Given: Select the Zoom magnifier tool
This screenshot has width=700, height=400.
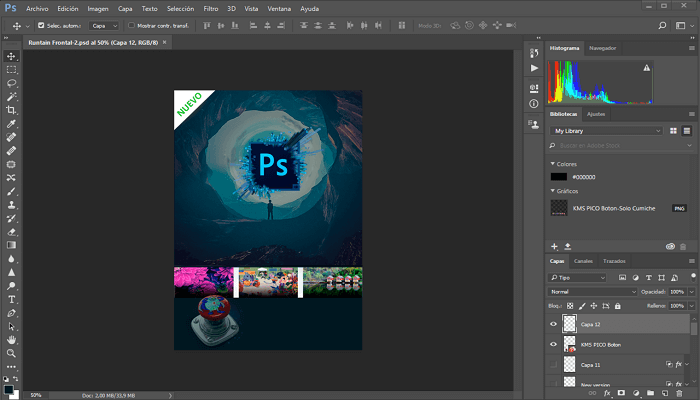Looking at the screenshot, I should click(x=12, y=353).
